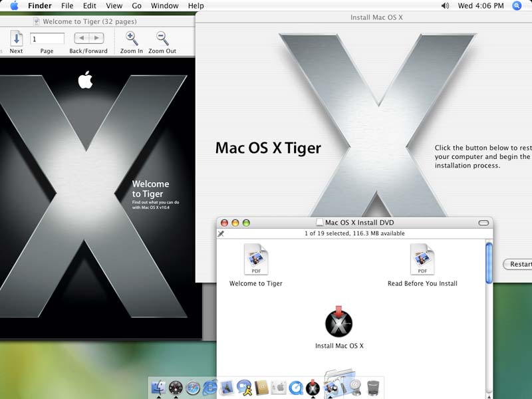Open Address Book from the Dock

(x=262, y=388)
